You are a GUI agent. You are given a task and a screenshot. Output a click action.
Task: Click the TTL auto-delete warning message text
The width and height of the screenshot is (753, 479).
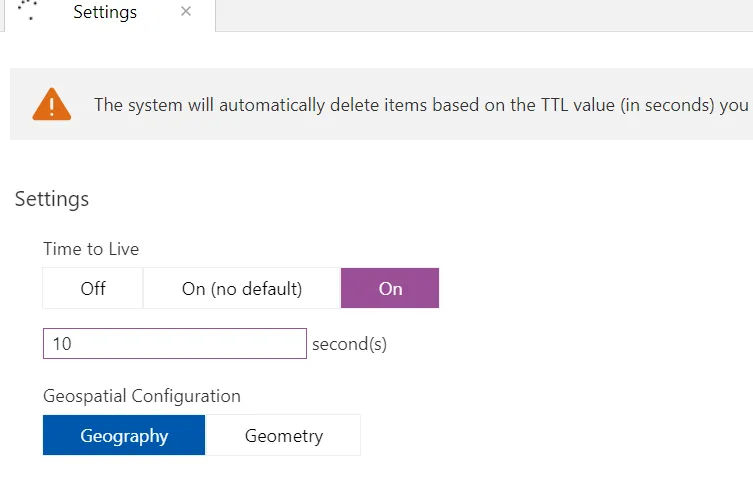point(420,105)
